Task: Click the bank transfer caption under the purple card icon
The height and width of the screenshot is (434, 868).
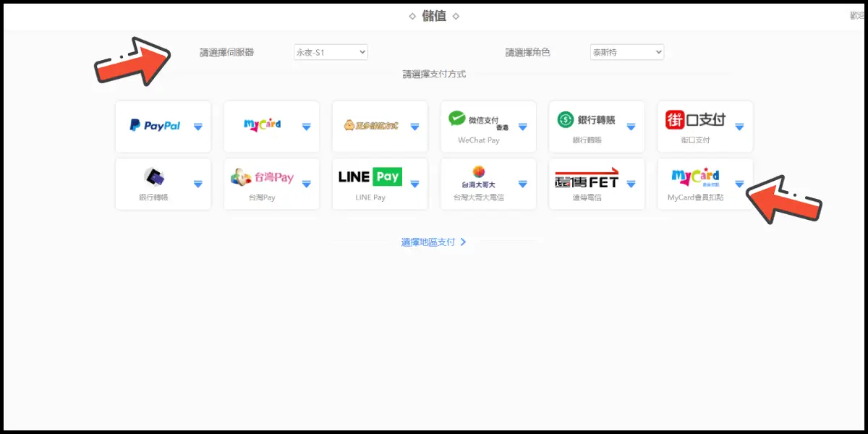Action: (x=153, y=197)
